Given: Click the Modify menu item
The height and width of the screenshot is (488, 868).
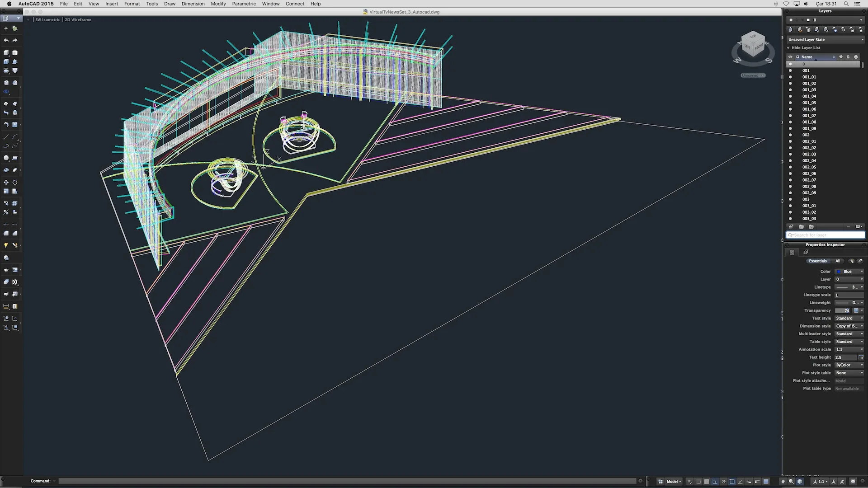Looking at the screenshot, I should pos(219,4).
